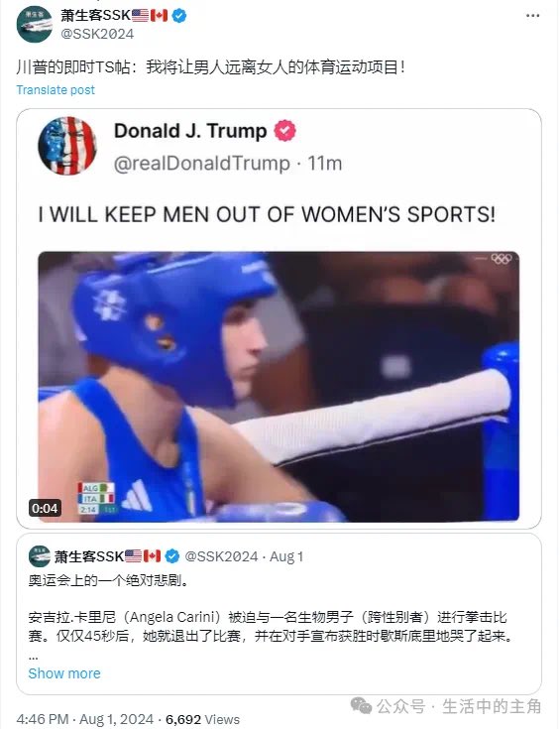Open the @realDonaldTrump handle
The image size is (560, 729).
pyautogui.click(x=201, y=164)
